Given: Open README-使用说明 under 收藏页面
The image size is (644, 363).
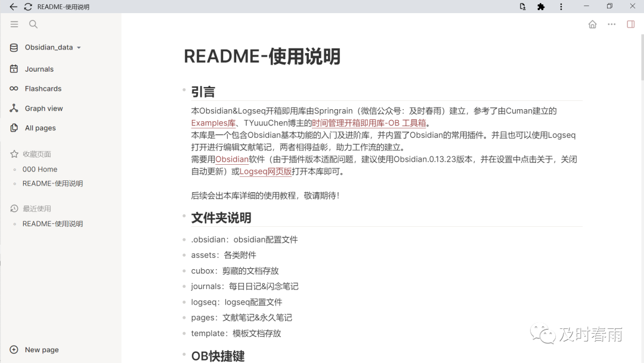Looking at the screenshot, I should coord(52,183).
